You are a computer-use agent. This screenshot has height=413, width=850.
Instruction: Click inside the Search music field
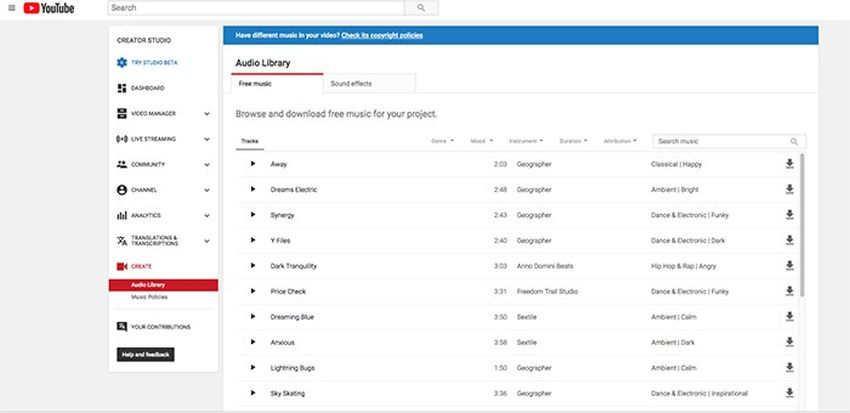click(x=729, y=141)
